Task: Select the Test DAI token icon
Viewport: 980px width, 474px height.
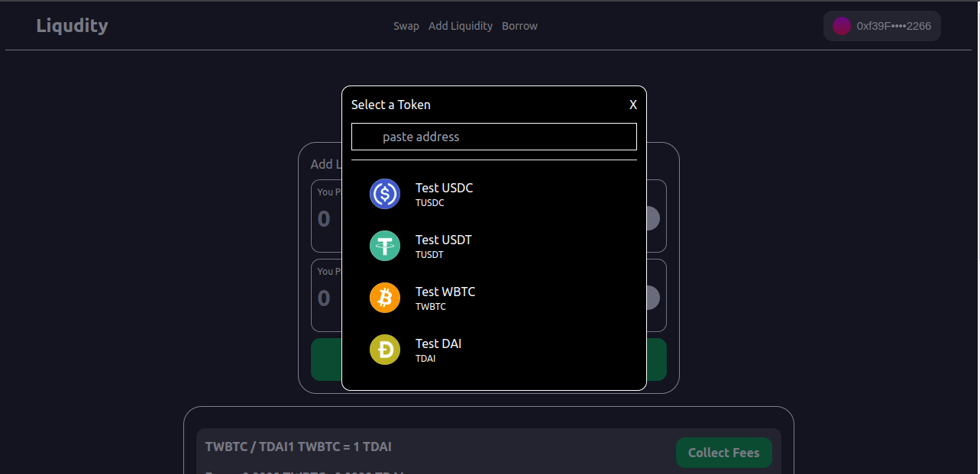Action: (385, 350)
